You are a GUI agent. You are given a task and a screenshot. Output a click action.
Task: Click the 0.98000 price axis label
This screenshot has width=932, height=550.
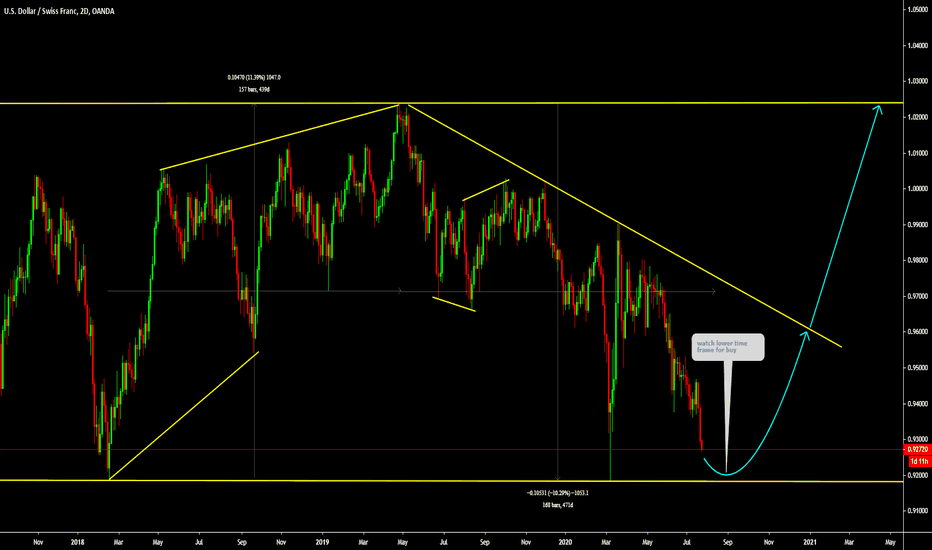tap(918, 260)
